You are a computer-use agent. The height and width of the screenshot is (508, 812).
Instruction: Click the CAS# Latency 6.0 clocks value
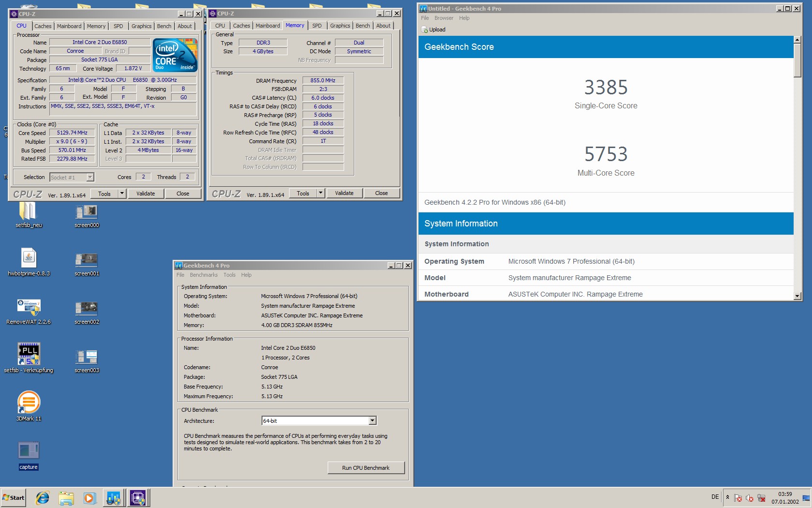[323, 98]
